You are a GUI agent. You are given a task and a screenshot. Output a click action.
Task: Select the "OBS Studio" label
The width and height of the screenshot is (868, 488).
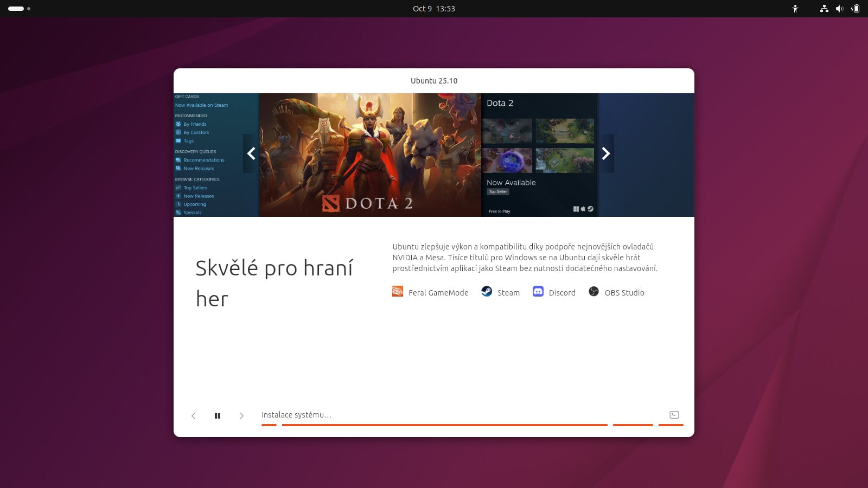[624, 293]
